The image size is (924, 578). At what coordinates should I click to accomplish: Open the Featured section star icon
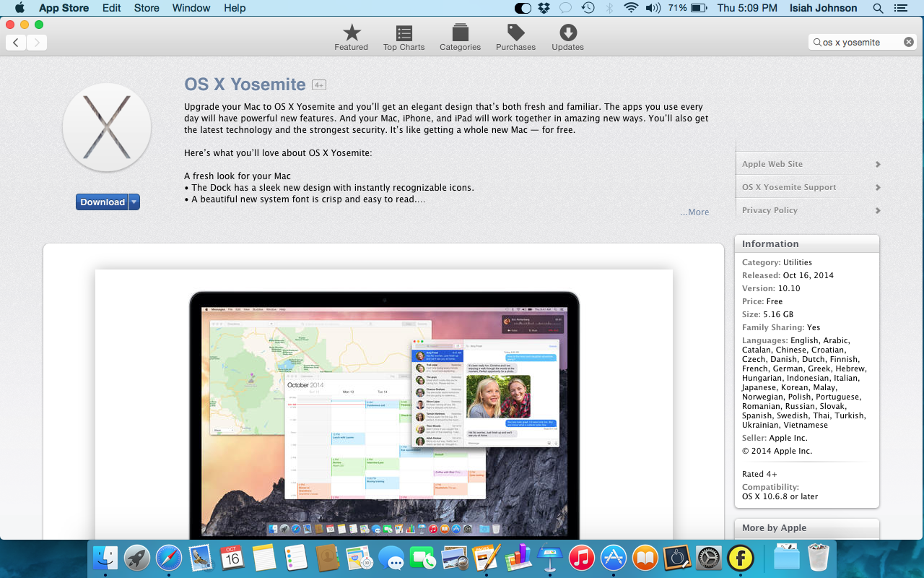(x=352, y=33)
